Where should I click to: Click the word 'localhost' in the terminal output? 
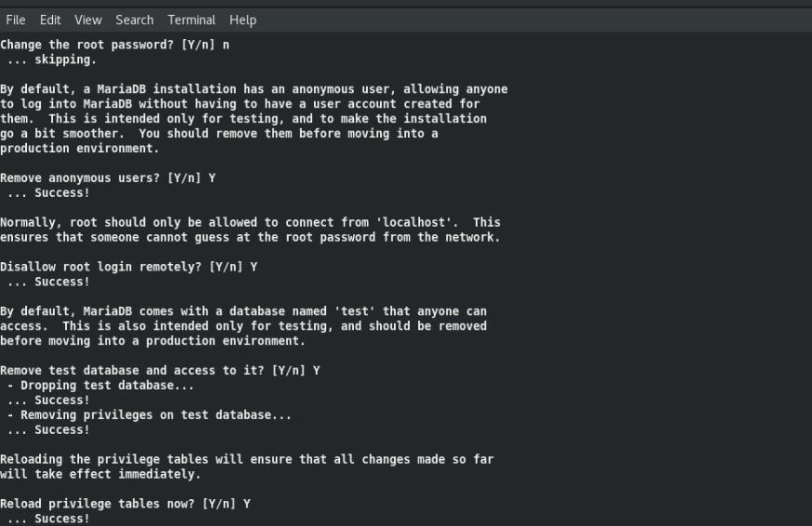[x=413, y=222]
